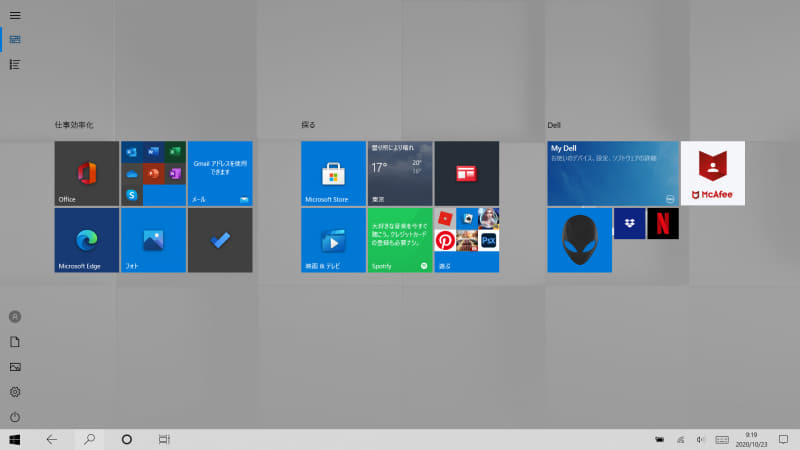This screenshot has width=800, height=450.
Task: Open the Dropbox tile
Action: click(630, 223)
